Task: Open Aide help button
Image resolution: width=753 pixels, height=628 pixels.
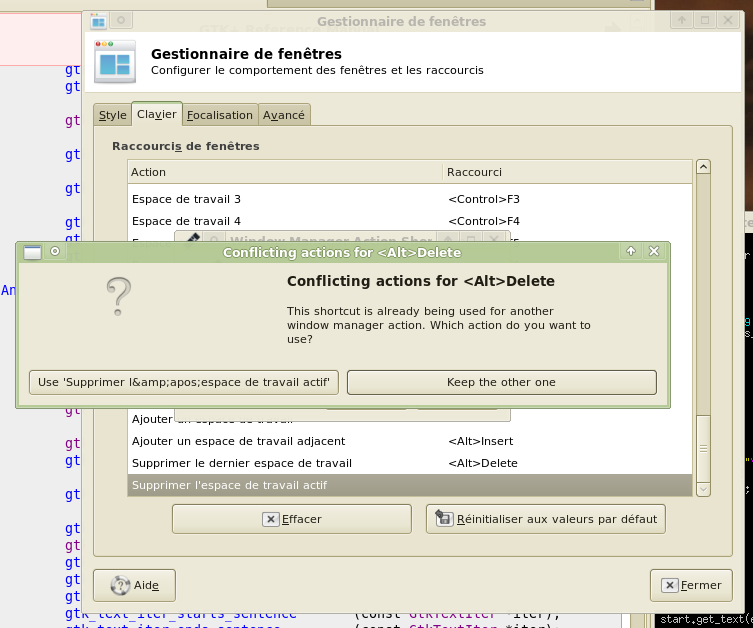Action: click(x=135, y=585)
